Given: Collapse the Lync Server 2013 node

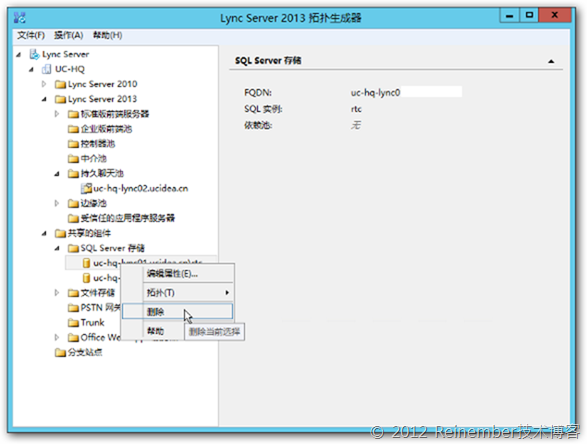Looking at the screenshot, I should pos(45,100).
